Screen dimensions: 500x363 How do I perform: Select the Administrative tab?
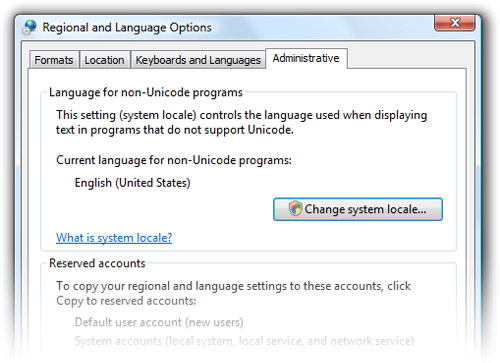coord(306,58)
